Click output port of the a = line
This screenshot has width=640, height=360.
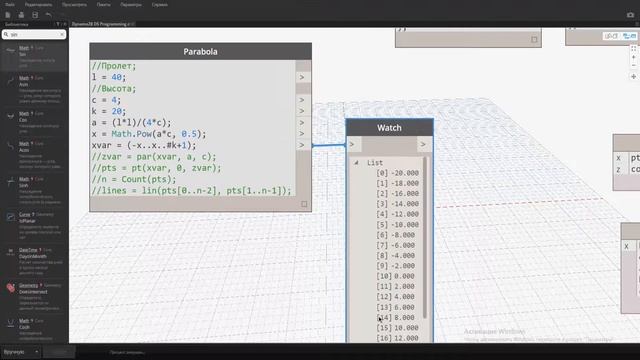(302, 122)
